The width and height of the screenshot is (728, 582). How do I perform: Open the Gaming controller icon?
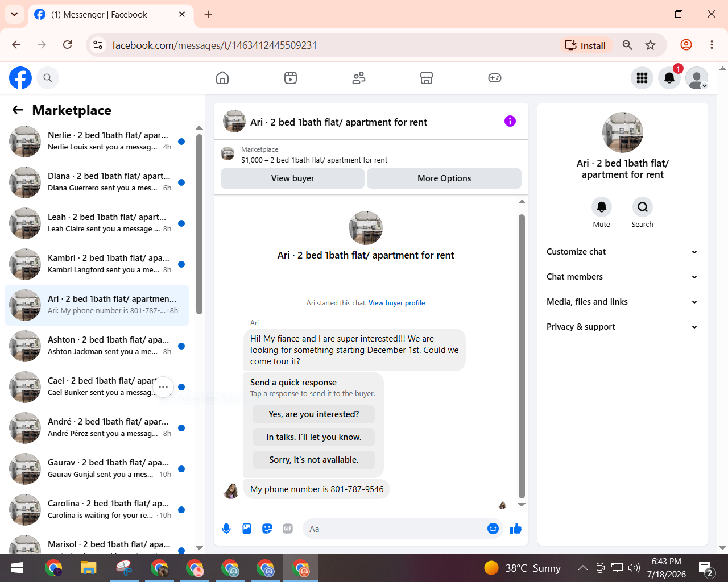point(495,78)
